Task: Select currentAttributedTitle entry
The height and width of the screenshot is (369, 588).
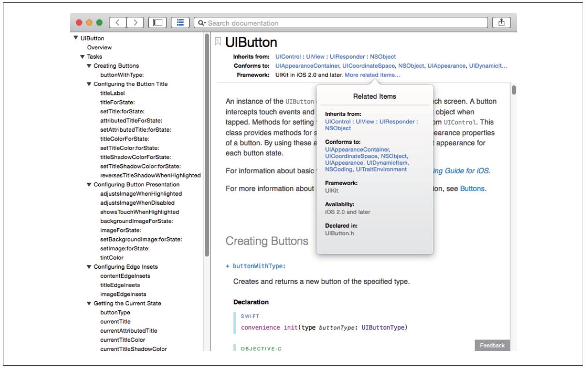Action: 128,331
